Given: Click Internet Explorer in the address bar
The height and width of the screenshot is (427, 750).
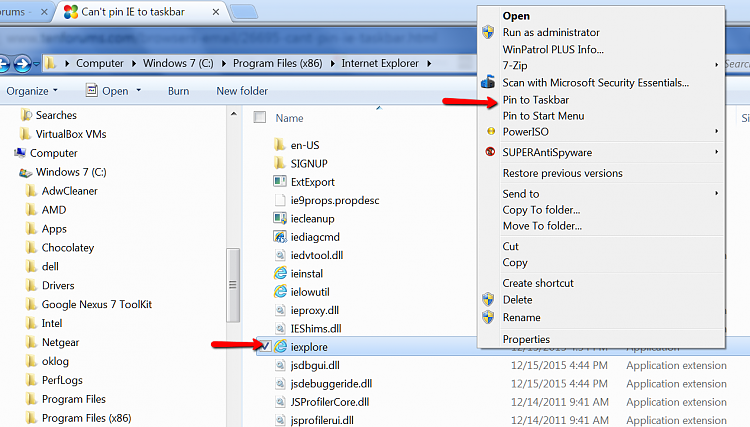Looking at the screenshot, I should click(380, 63).
